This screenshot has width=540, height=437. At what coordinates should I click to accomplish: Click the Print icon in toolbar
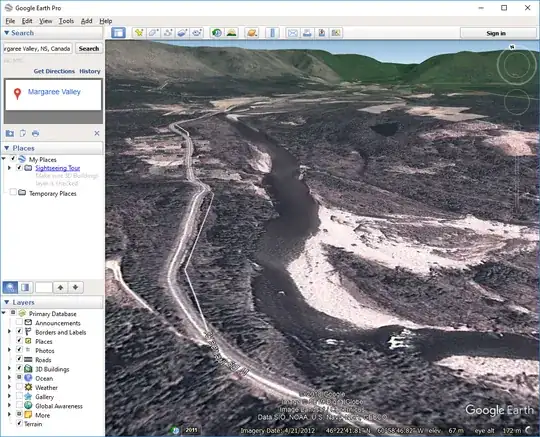[307, 33]
